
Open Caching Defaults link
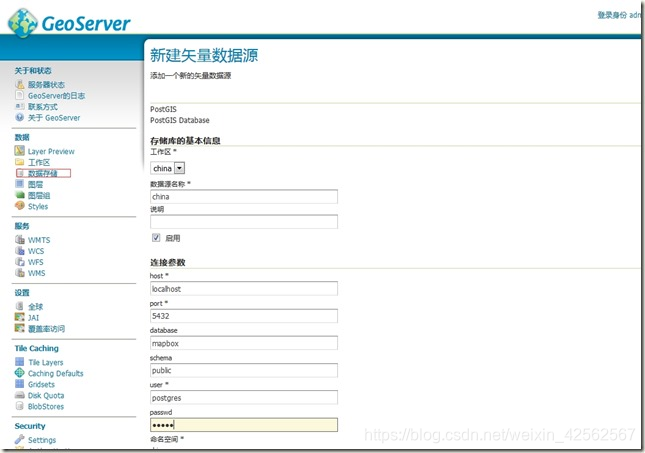pos(56,373)
